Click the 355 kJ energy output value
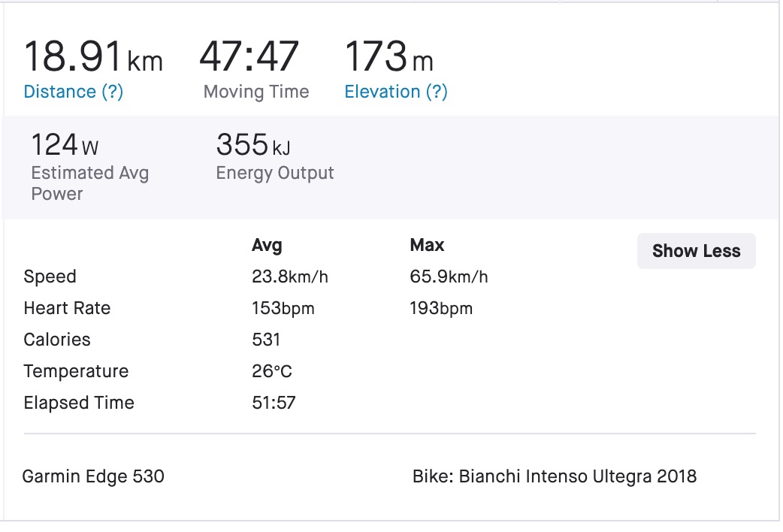Screen dimensions: 783x532 [x=253, y=145]
